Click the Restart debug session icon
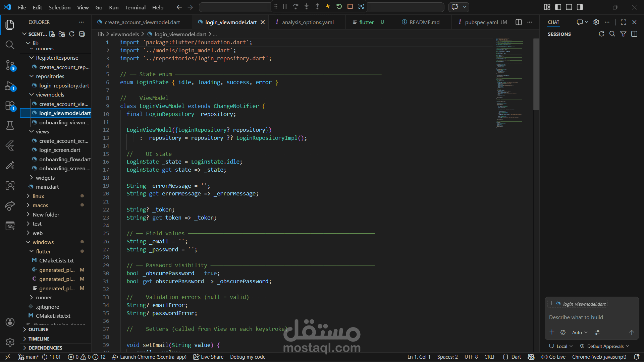 coord(339,6)
